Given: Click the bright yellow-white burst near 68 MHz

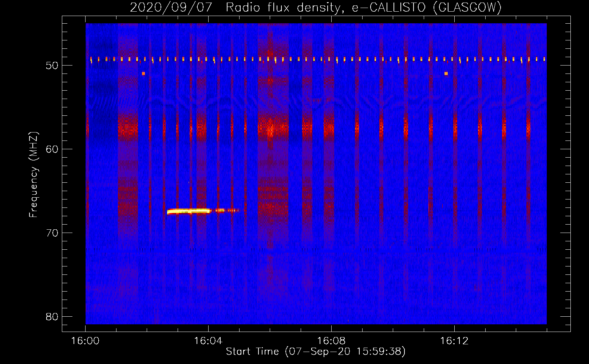Looking at the screenshot, I should click(x=189, y=211).
